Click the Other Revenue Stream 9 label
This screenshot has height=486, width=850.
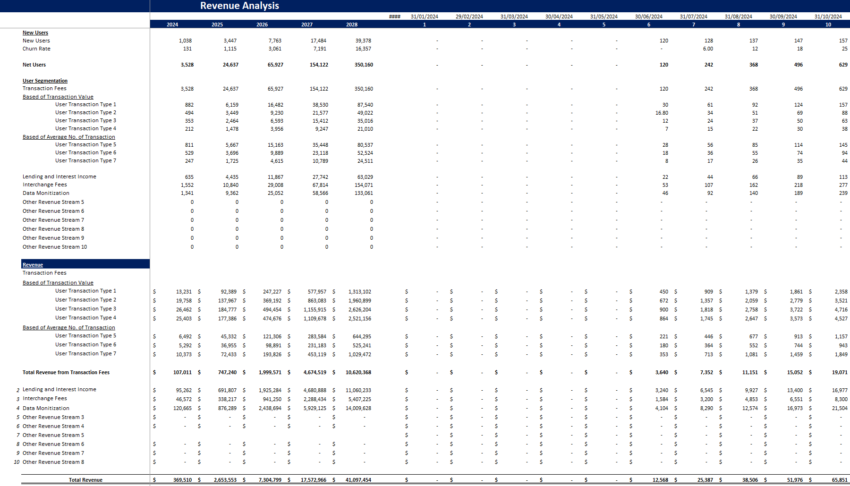pos(53,238)
